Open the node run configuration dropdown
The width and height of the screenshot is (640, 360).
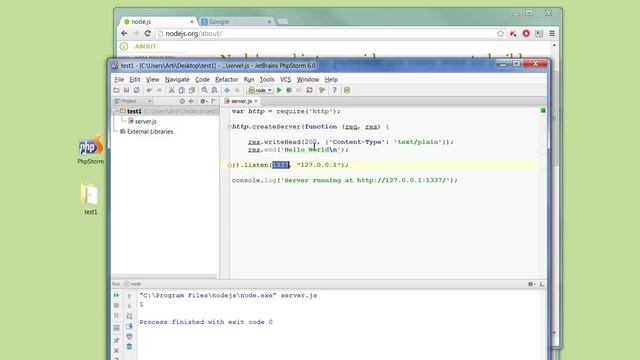[x=260, y=90]
